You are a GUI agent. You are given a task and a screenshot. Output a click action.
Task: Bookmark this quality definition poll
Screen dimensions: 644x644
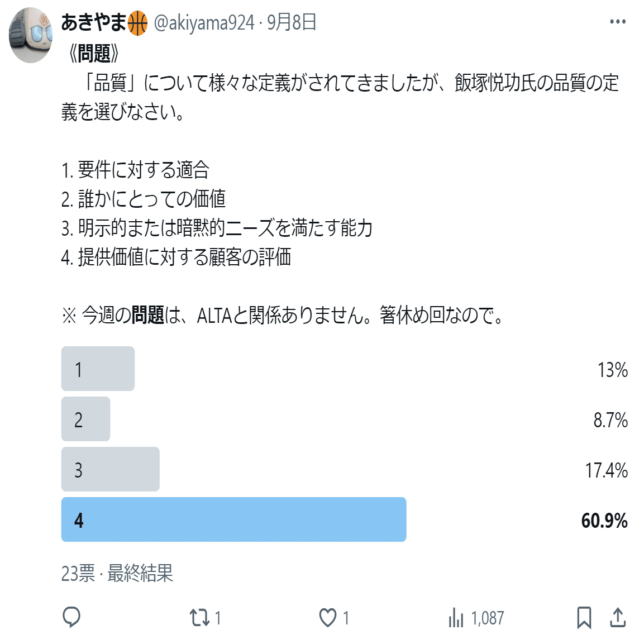pyautogui.click(x=584, y=618)
